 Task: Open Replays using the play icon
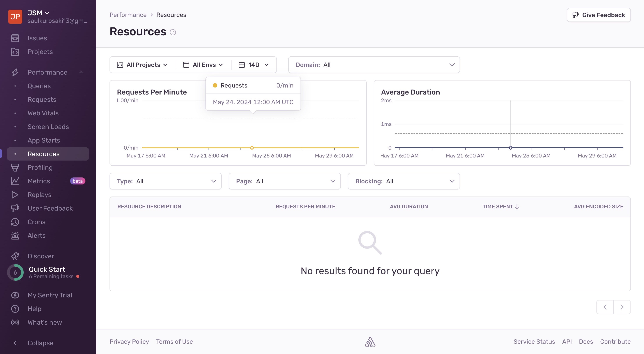point(15,195)
